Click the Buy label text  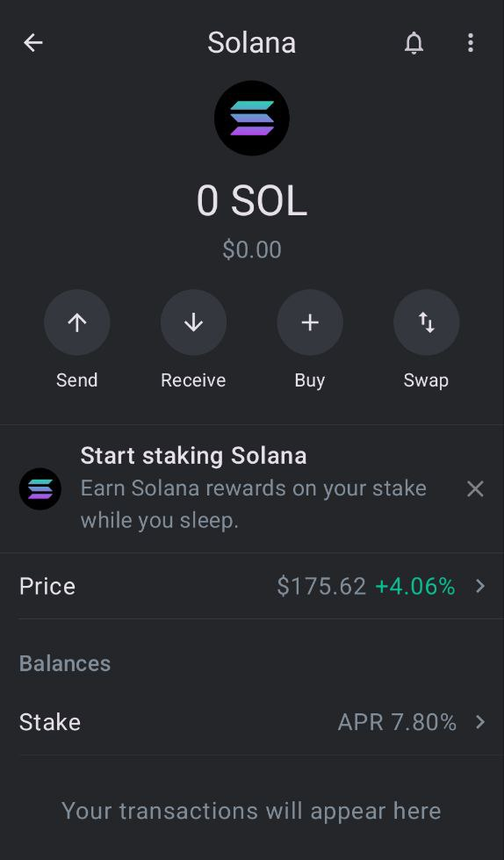pos(310,380)
